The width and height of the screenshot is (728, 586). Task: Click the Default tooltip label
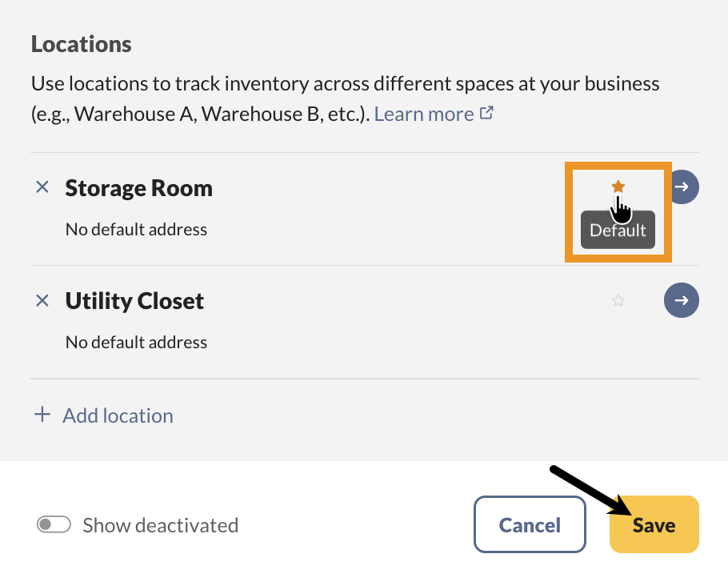coord(618,231)
